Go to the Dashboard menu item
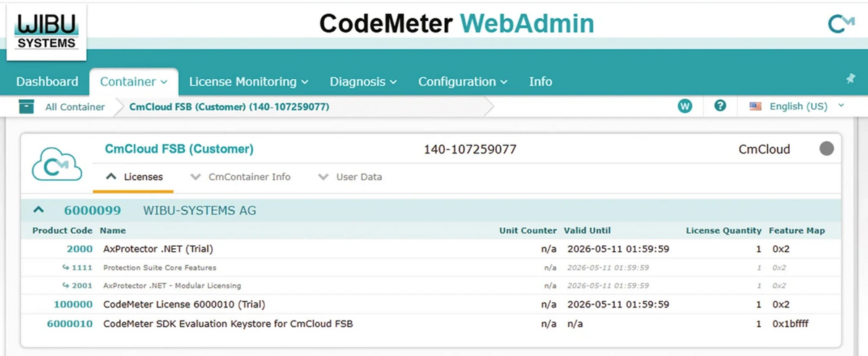Viewport: 868px width, 356px height. 47,82
